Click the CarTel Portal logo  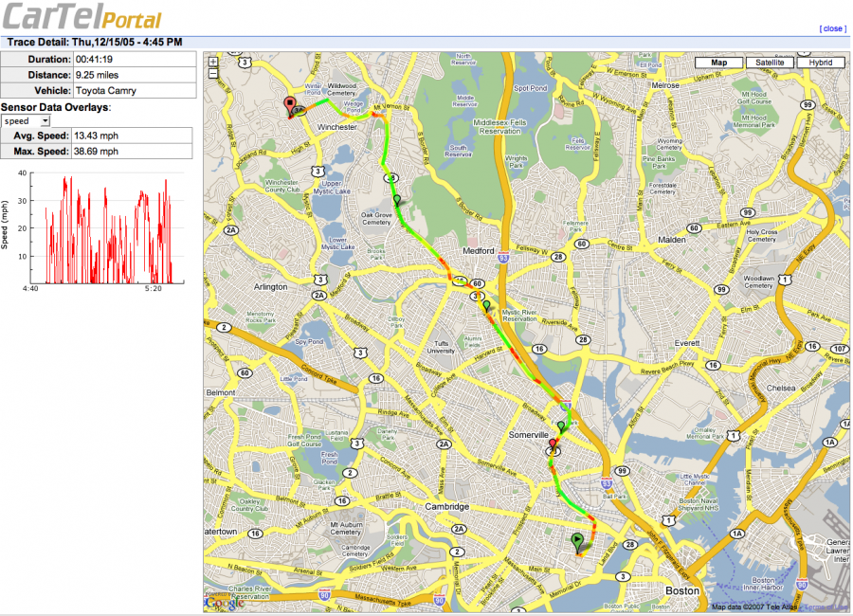tap(82, 16)
